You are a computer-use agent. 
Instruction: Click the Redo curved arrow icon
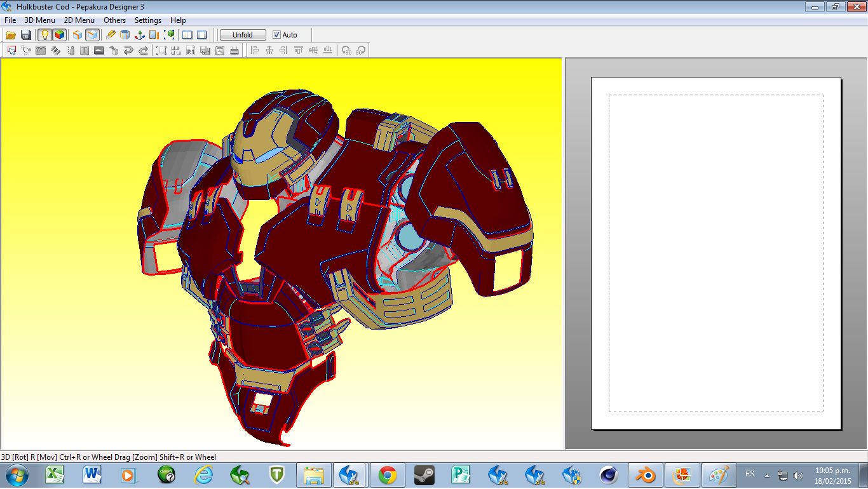point(143,50)
